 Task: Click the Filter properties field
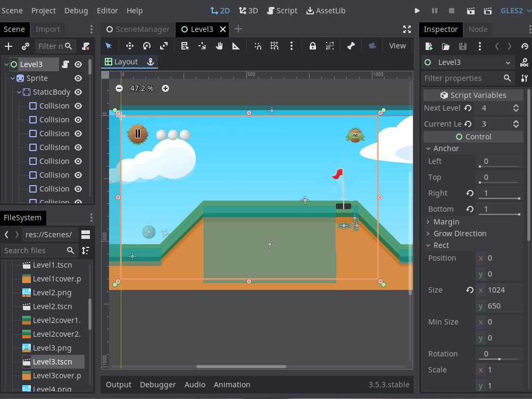tap(468, 78)
